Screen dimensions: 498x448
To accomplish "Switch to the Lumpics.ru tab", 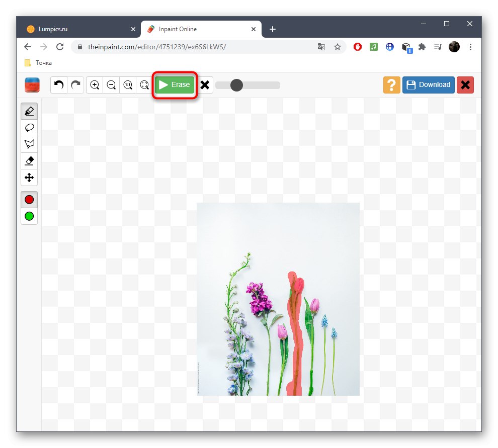I will click(75, 29).
